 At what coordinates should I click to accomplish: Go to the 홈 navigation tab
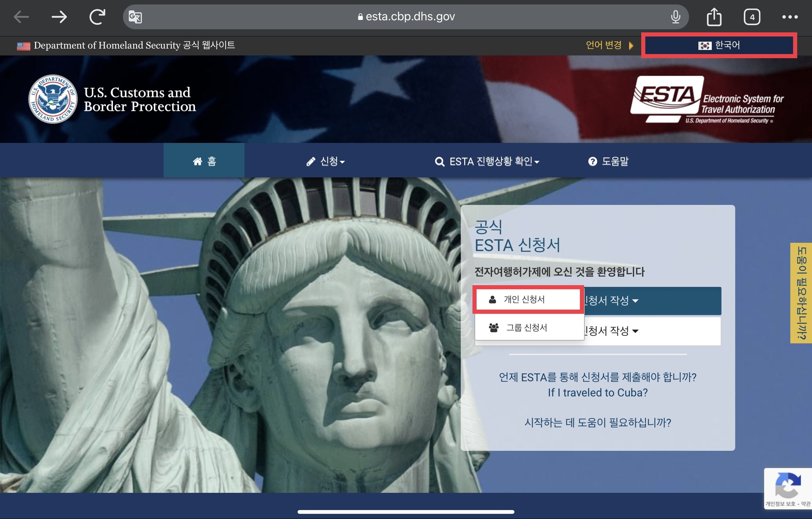pyautogui.click(x=204, y=161)
